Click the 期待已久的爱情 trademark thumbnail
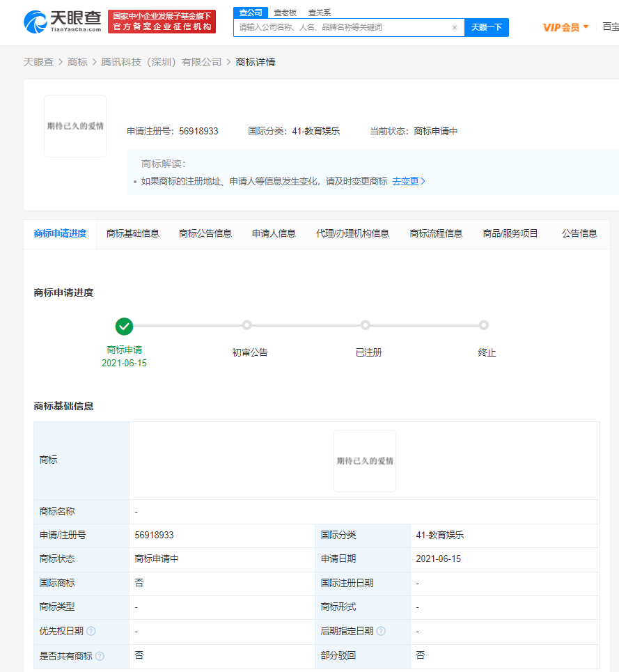This screenshot has width=619, height=672. (75, 126)
